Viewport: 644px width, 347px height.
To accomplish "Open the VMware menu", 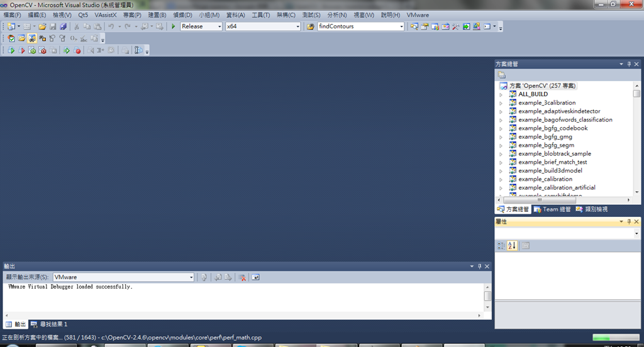I will 418,15.
